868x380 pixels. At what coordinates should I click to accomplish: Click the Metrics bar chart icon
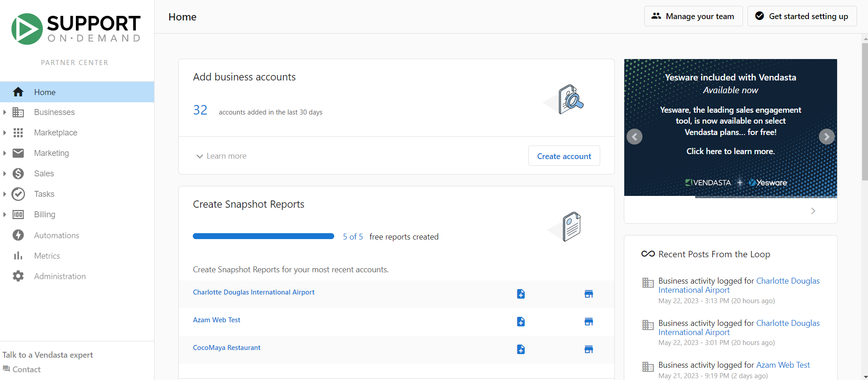18,255
